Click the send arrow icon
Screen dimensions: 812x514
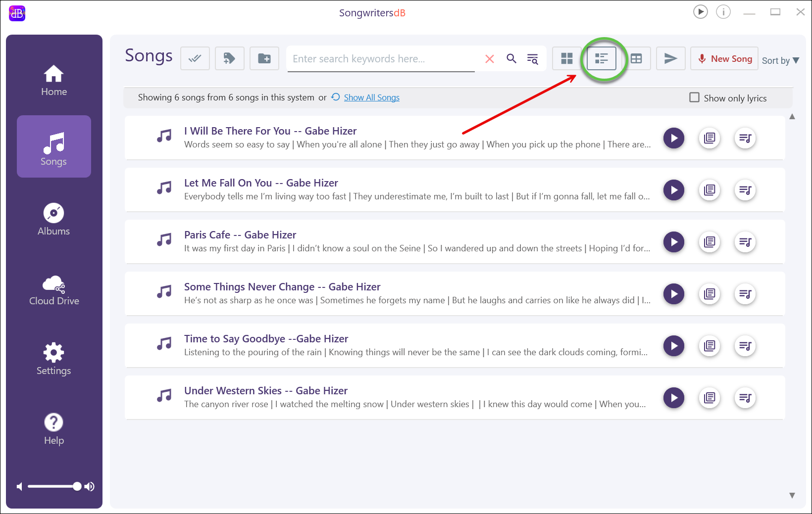coord(670,59)
